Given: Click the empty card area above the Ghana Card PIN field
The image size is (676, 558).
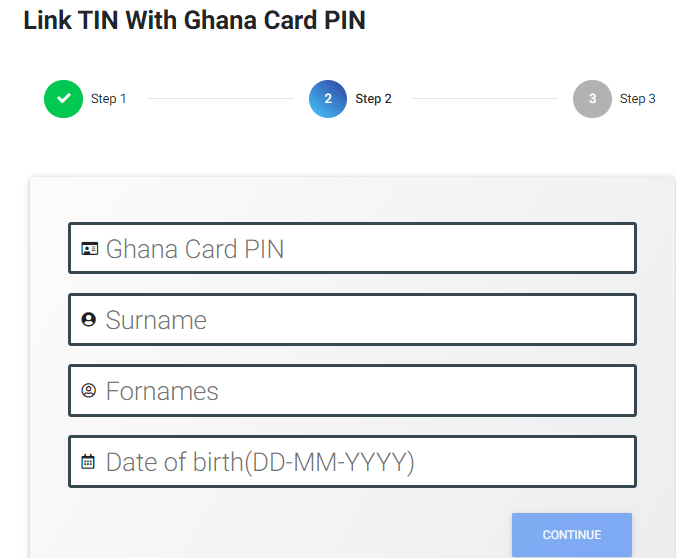Looking at the screenshot, I should [x=352, y=199].
